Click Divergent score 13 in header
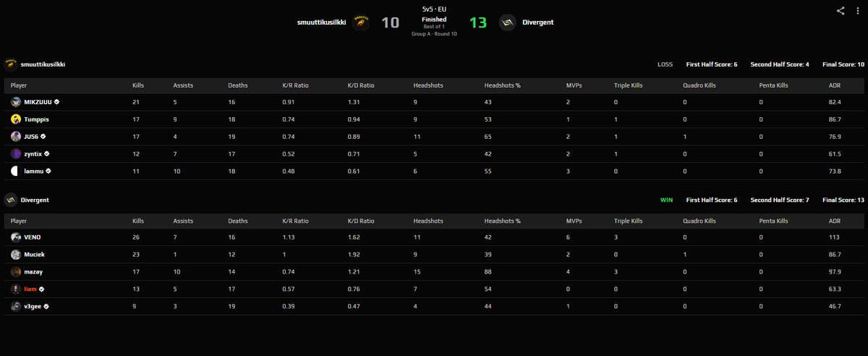This screenshot has width=868, height=356. 478,22
